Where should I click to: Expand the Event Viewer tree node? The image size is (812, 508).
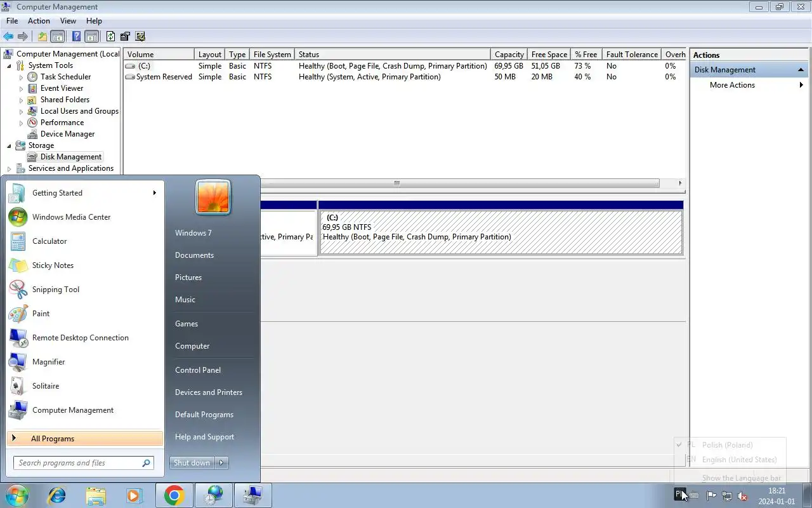pyautogui.click(x=21, y=88)
